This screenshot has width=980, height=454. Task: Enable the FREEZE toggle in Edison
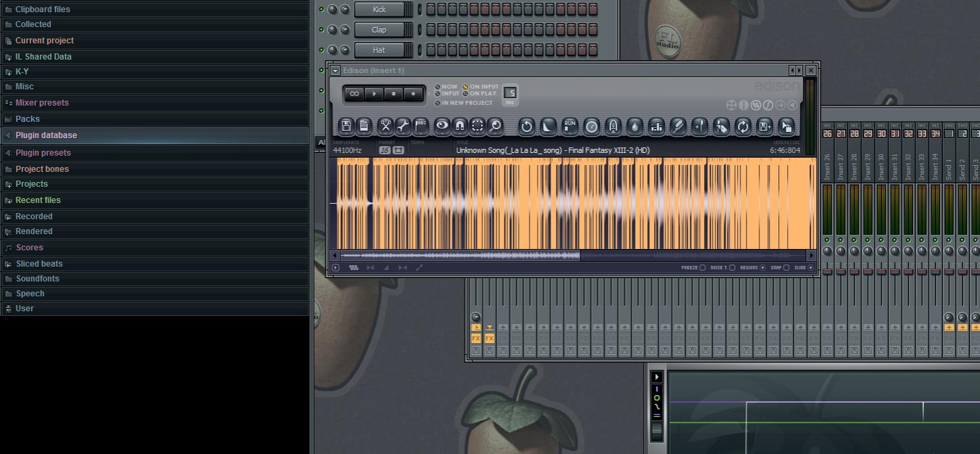click(x=693, y=268)
